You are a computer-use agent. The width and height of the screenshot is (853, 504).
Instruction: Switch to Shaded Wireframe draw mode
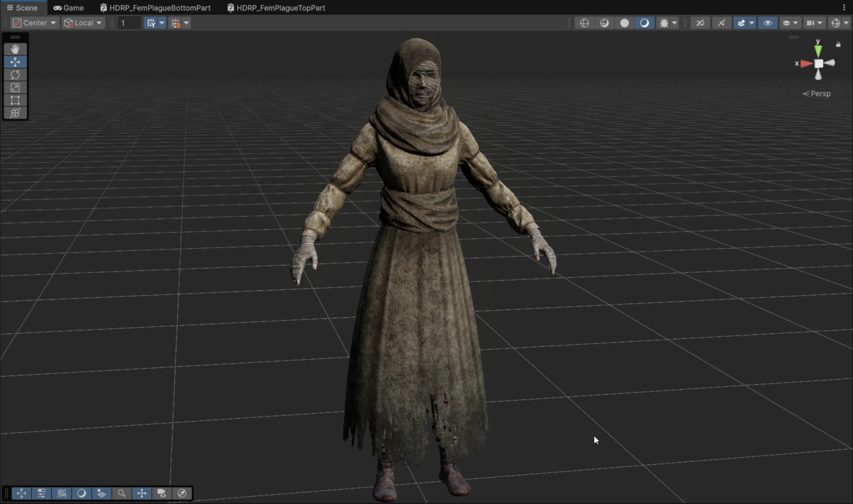604,23
